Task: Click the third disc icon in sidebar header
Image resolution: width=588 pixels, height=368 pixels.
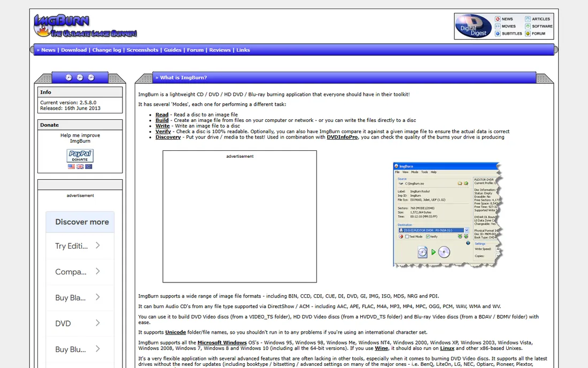Action: coord(91,78)
